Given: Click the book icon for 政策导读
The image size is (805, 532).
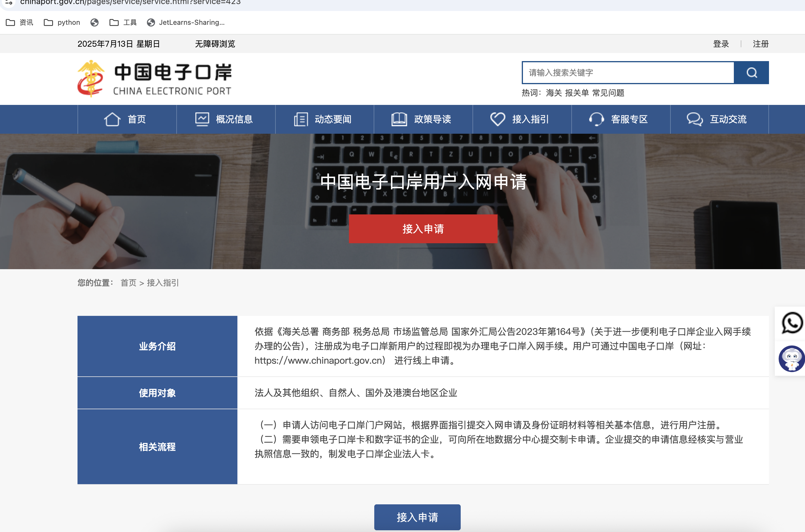Looking at the screenshot, I should coord(399,119).
